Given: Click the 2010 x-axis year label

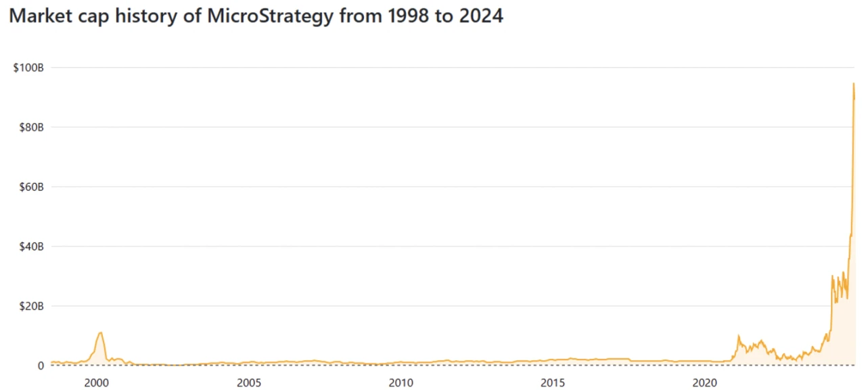Looking at the screenshot, I should [401, 382].
